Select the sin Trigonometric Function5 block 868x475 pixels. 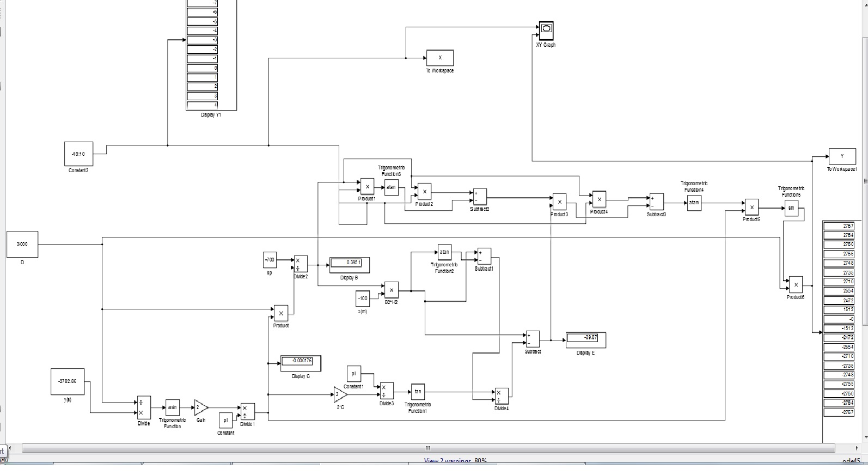click(791, 208)
